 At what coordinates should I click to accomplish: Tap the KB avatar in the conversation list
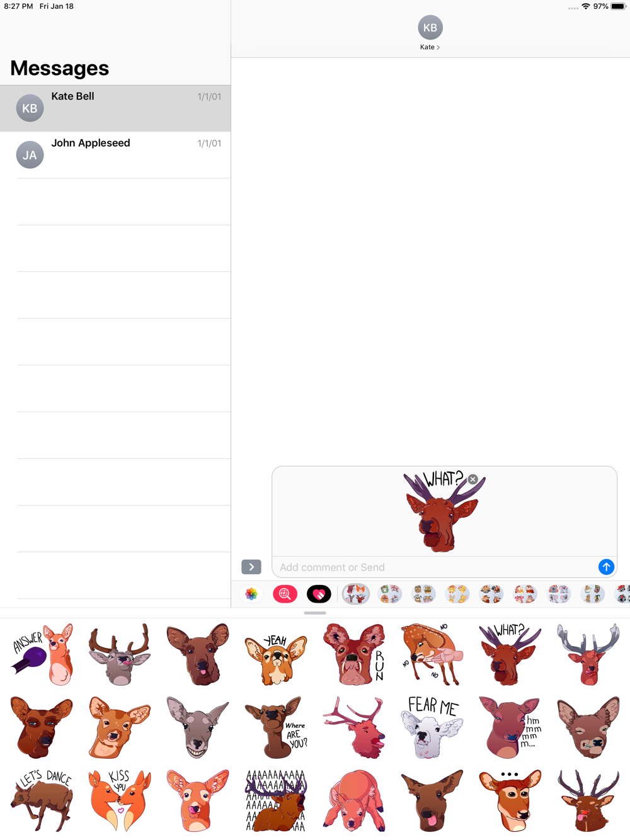click(x=30, y=108)
